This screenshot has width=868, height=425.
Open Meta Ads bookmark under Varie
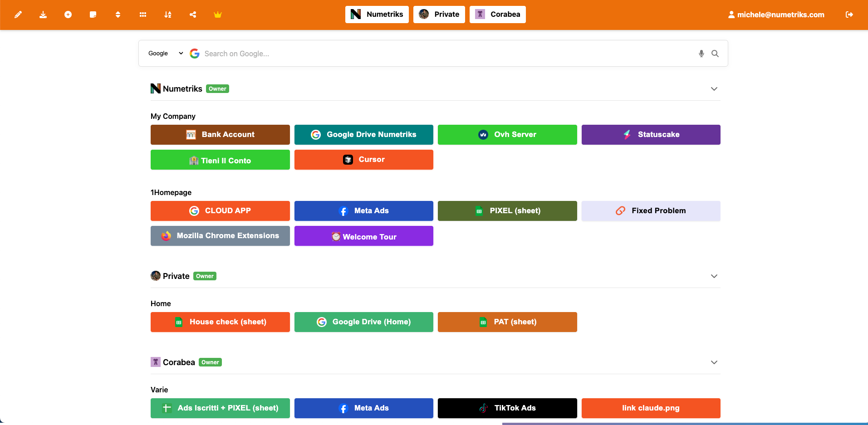tap(364, 408)
